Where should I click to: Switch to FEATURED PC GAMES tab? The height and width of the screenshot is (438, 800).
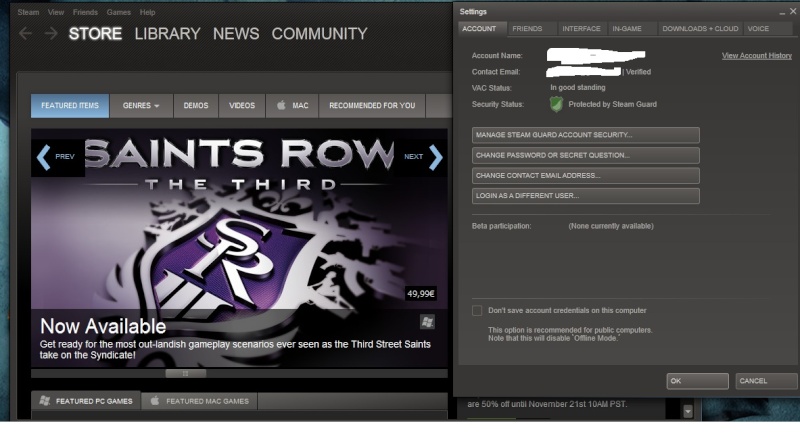[86, 401]
